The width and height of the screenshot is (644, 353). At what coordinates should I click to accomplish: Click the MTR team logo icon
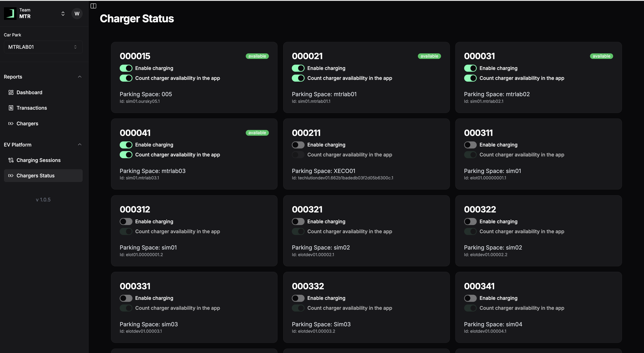coord(10,13)
